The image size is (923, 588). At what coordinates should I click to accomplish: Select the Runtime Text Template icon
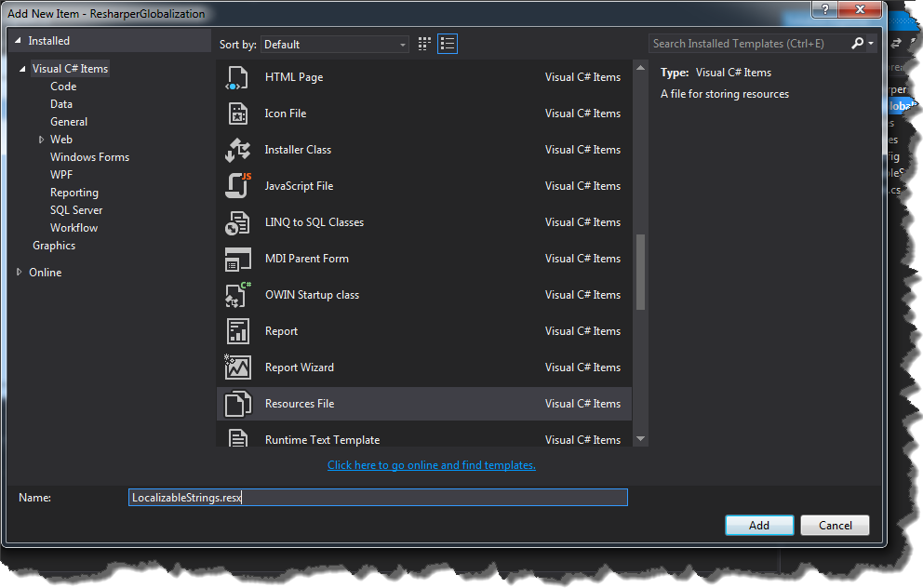(238, 438)
